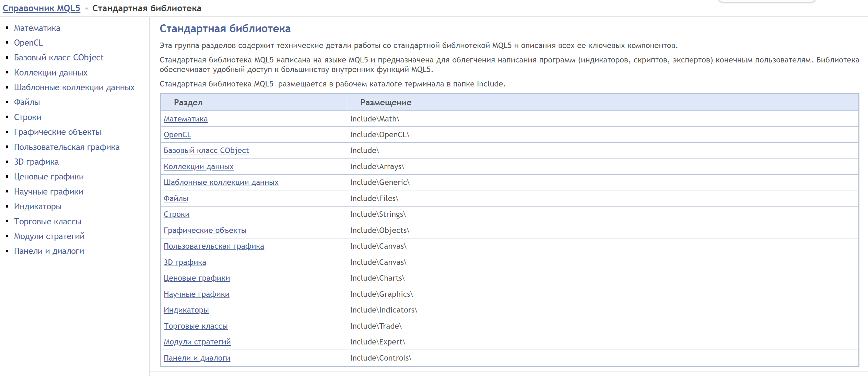868x376 pixels.
Task: Click the Include\Indicators\ cell
Action: [x=603, y=310]
